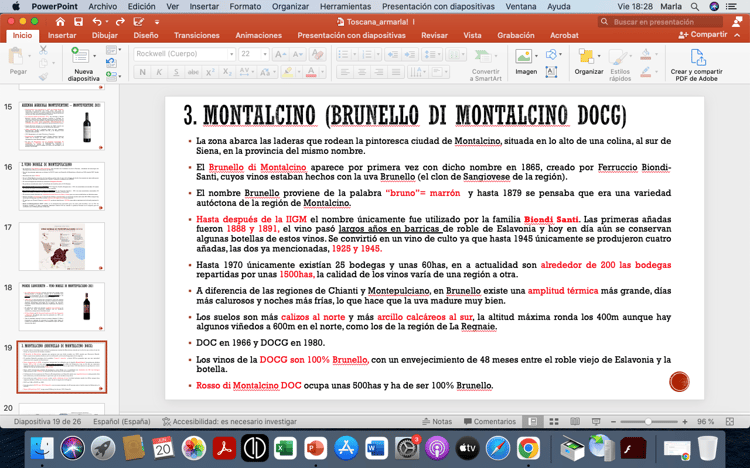750x468 pixels.
Task: Apply the red font color
Action: 311,72
